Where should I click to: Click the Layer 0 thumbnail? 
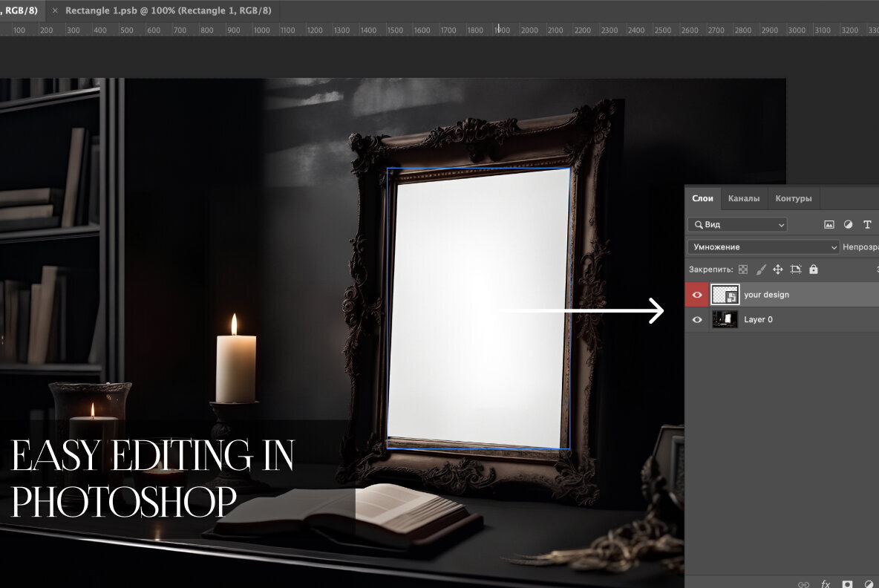click(725, 319)
